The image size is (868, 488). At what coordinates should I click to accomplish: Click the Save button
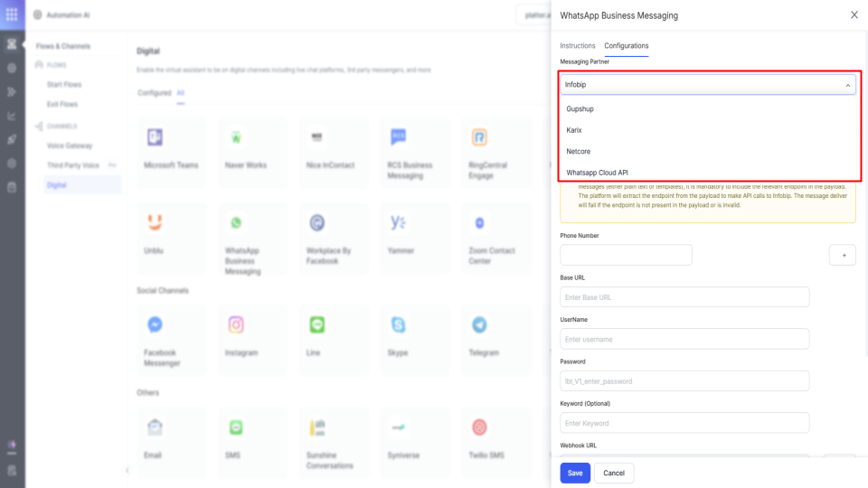[575, 473]
